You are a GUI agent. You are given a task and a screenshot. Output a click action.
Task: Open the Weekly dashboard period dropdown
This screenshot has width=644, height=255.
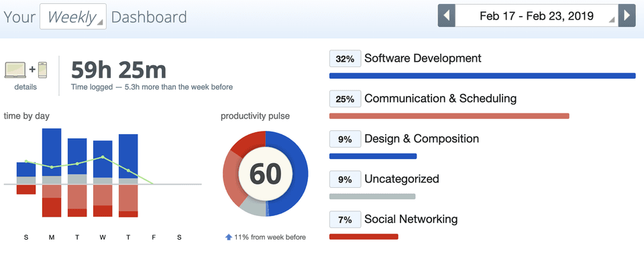click(x=73, y=16)
